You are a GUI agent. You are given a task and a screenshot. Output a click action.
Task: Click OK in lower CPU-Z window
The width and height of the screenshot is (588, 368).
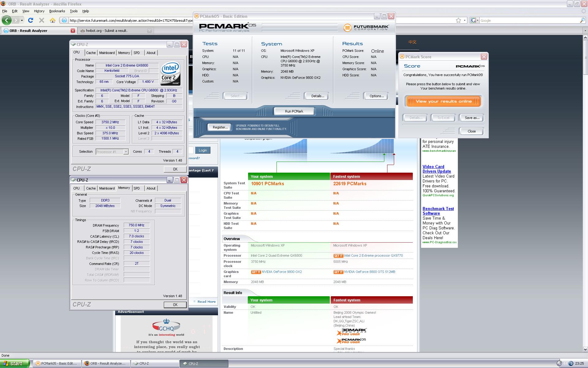(x=175, y=305)
